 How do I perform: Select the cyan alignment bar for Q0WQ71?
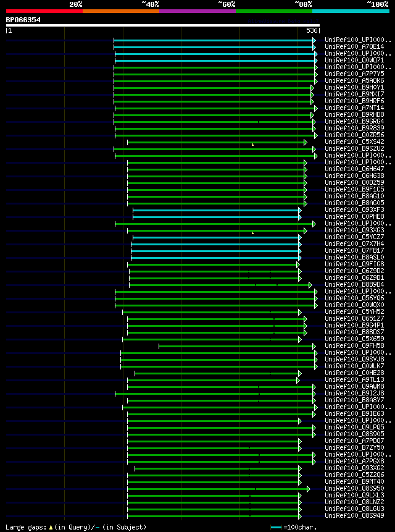click(215, 61)
